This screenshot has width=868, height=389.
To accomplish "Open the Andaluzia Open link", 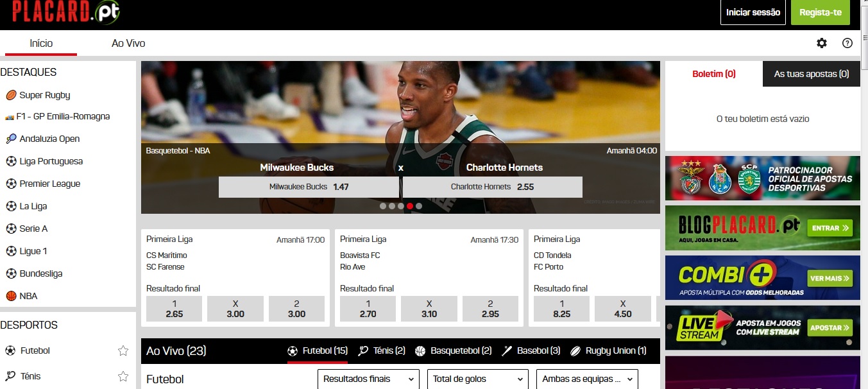I will click(49, 139).
